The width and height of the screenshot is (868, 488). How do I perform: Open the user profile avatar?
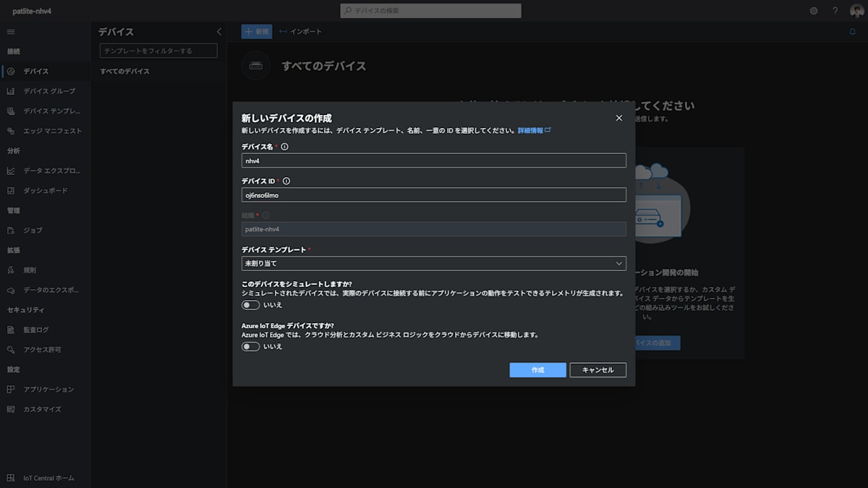pyautogui.click(x=856, y=11)
